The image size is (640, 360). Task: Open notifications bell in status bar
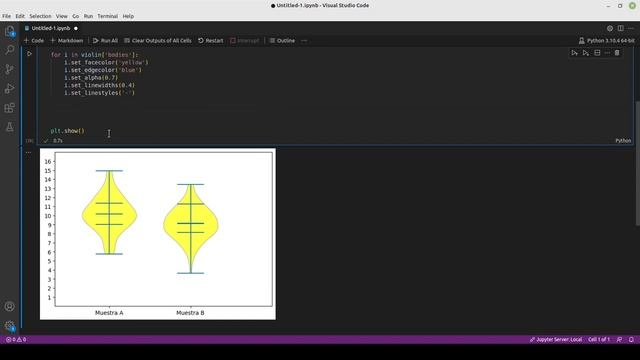[631, 340]
